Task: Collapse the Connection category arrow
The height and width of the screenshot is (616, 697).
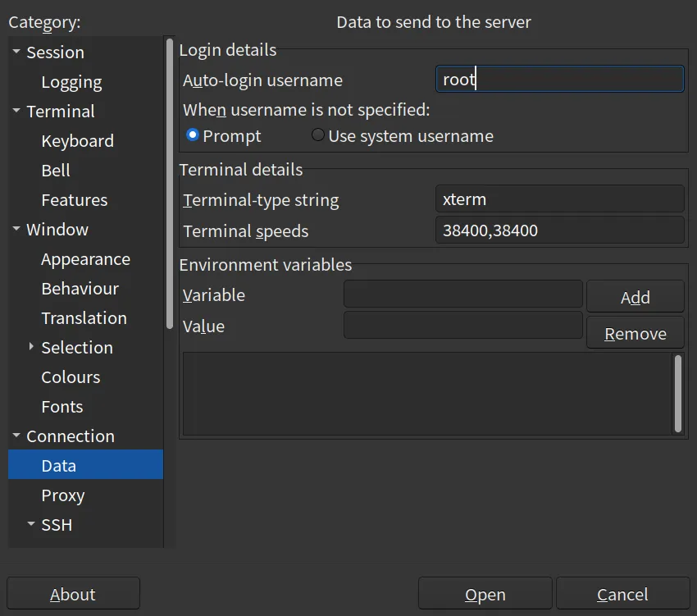Action: coord(16,436)
